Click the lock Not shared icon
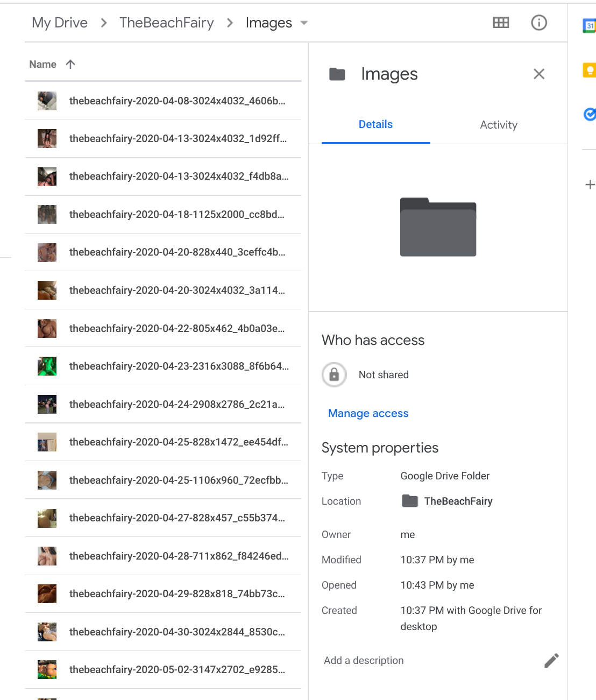 [334, 374]
